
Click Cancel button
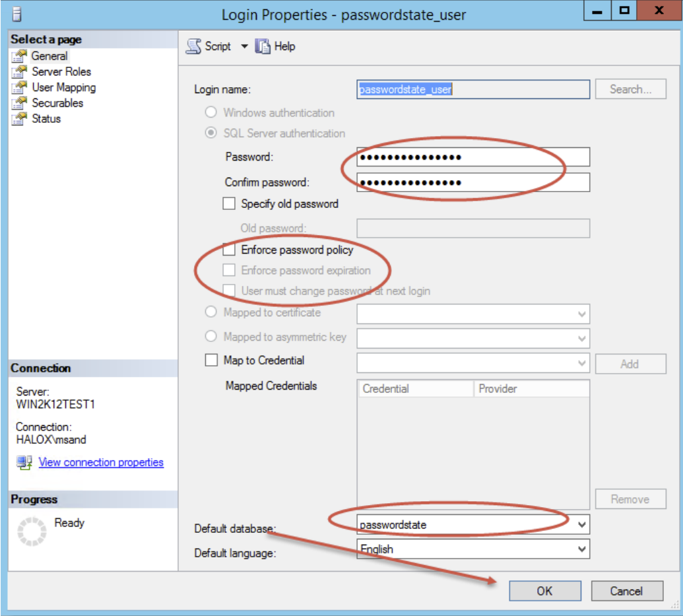click(627, 591)
